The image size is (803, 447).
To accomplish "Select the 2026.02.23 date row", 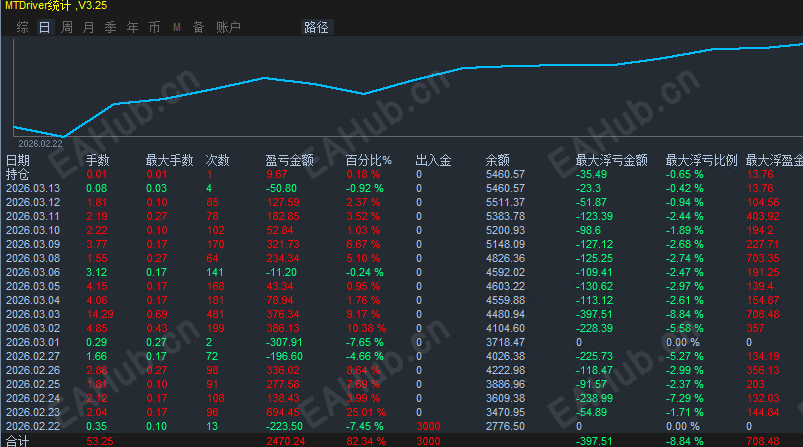I will (33, 412).
